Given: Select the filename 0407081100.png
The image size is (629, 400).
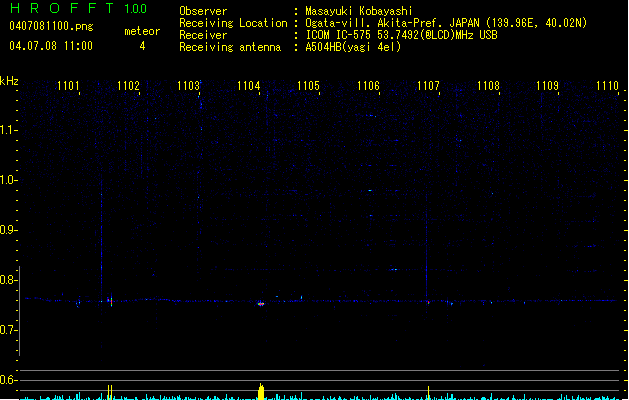Looking at the screenshot, I should pos(51,27).
